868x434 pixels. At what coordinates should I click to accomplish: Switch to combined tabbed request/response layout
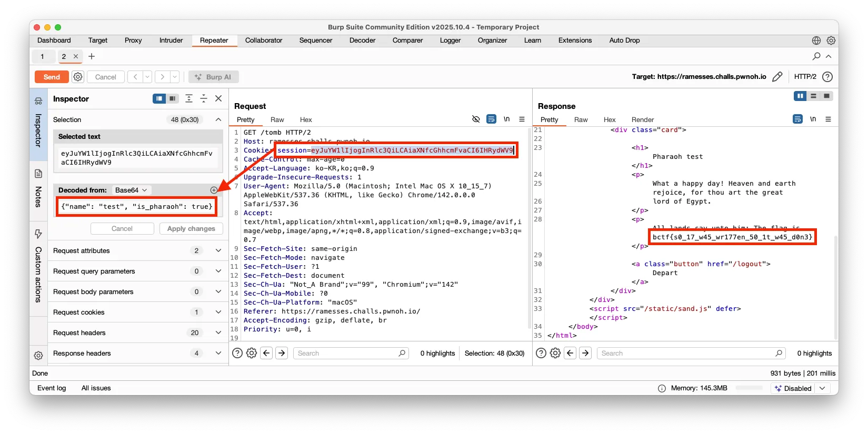pos(827,96)
